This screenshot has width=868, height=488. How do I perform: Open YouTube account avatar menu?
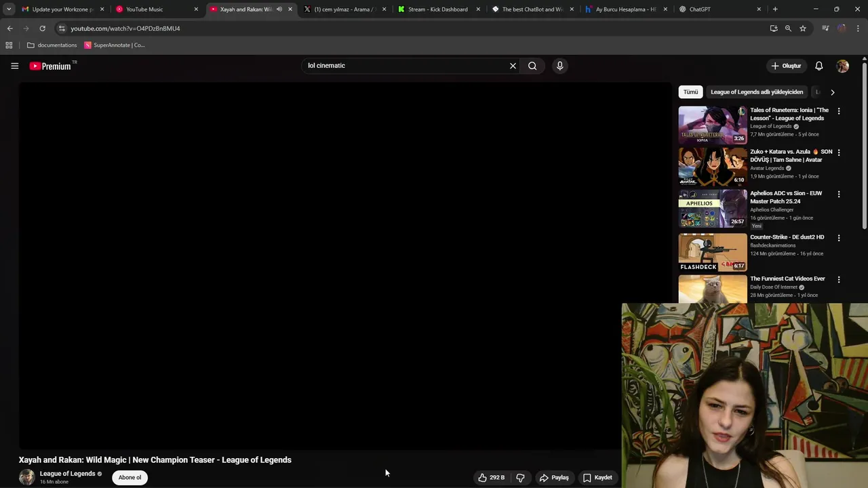(x=842, y=66)
